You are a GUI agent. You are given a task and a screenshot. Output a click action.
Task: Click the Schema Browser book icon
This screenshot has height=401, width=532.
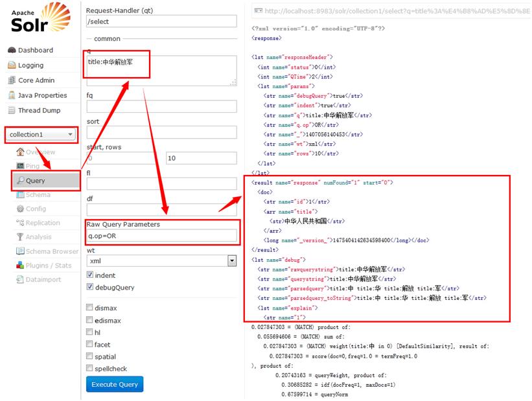[20, 251]
